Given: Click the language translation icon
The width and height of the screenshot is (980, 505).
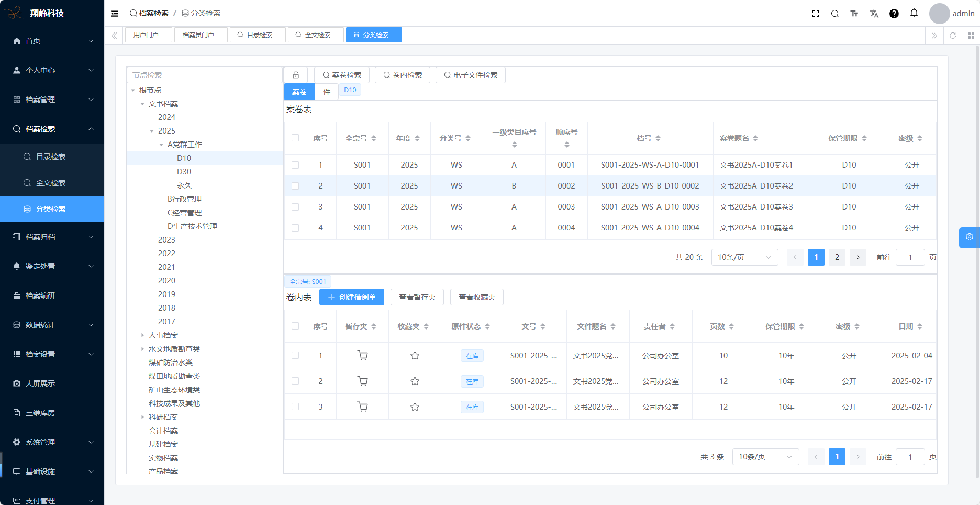Looking at the screenshot, I should coord(874,14).
